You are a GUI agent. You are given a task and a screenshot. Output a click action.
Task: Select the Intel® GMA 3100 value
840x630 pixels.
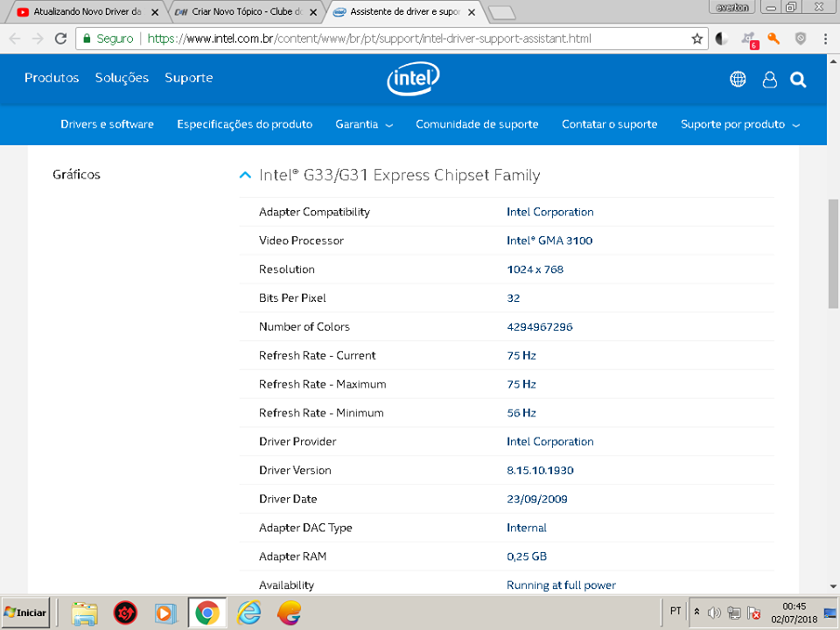[549, 241]
